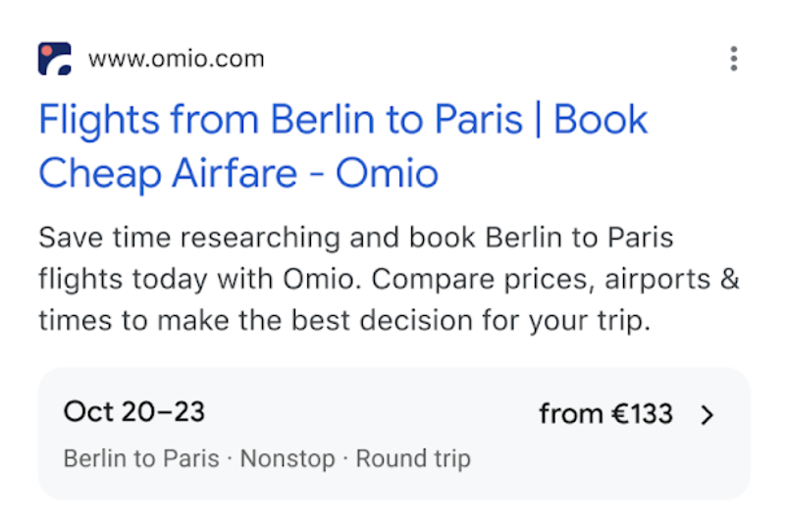The image size is (785, 532).
Task: Click the 'from €133' price
Action: (605, 414)
